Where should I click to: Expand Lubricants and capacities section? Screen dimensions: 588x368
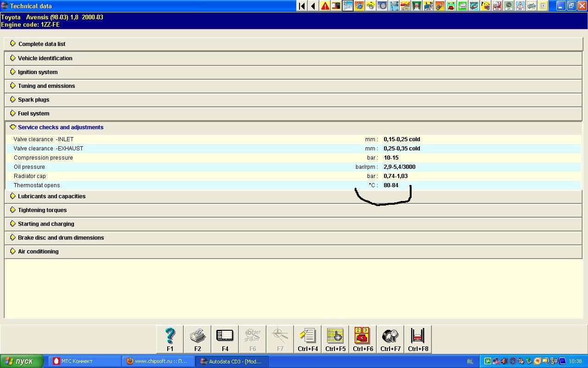[293, 196]
